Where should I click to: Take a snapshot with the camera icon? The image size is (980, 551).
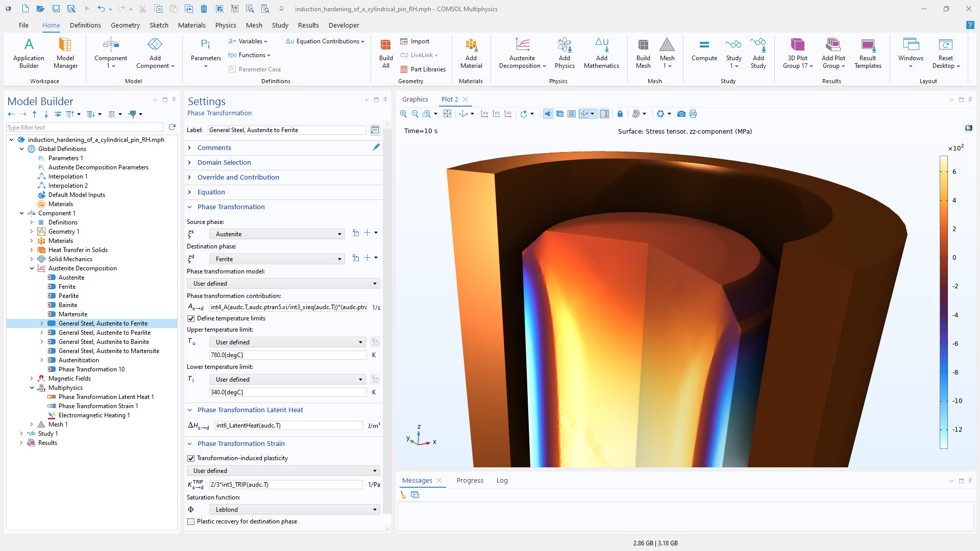tap(681, 114)
